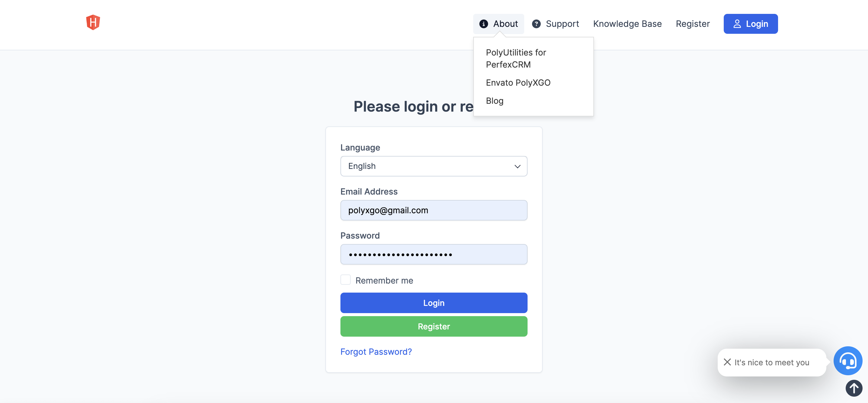
Task: Select PolyUtilities for PerfexCRM from the menu
Action: pyautogui.click(x=516, y=58)
